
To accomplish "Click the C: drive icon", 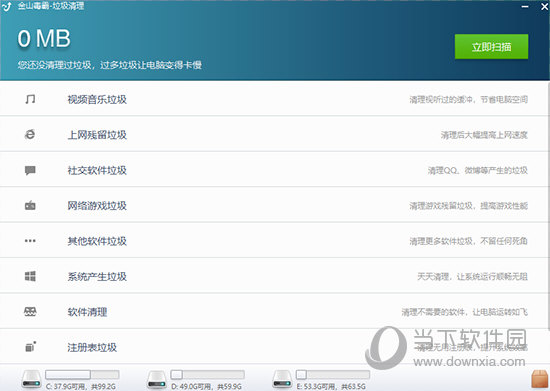I will 32,379.
